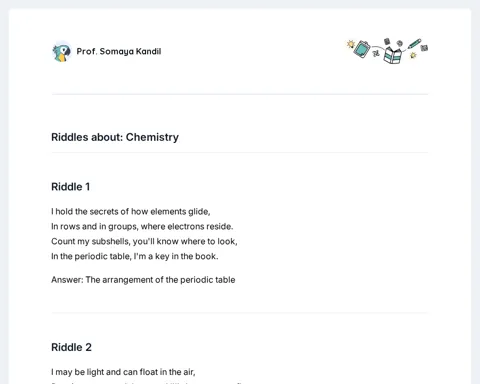Click the small lightbulb below the pencil
The width and height of the screenshot is (480, 384).
[x=413, y=55]
